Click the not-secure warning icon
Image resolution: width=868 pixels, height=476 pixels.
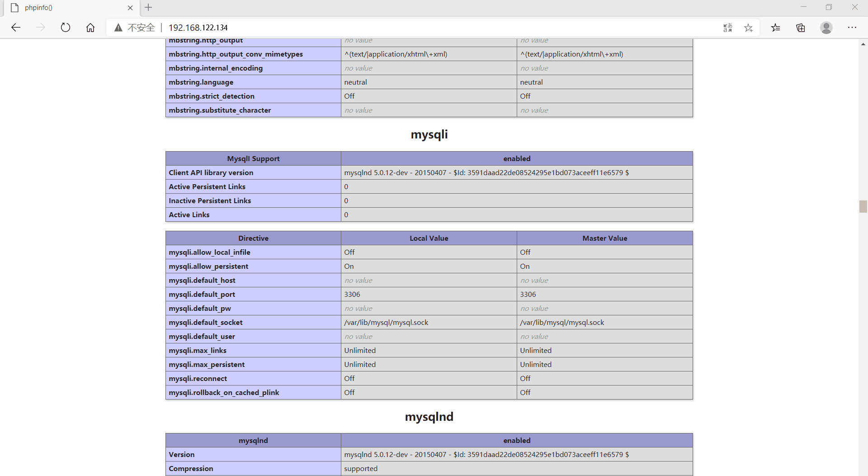click(x=118, y=28)
